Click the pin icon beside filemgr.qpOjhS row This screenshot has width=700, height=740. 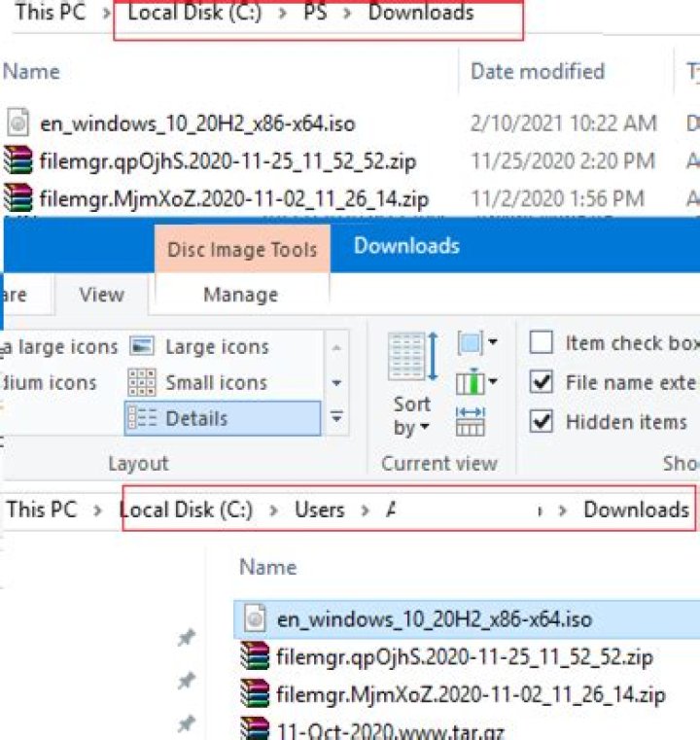pyautogui.click(x=187, y=638)
